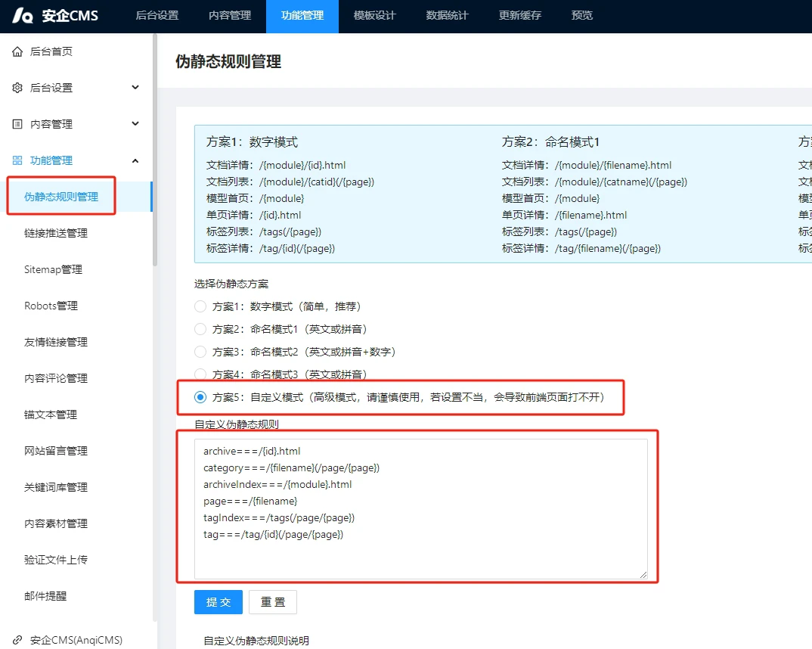
Task: Click the grid icon beside 功能管理
Action: click(17, 160)
